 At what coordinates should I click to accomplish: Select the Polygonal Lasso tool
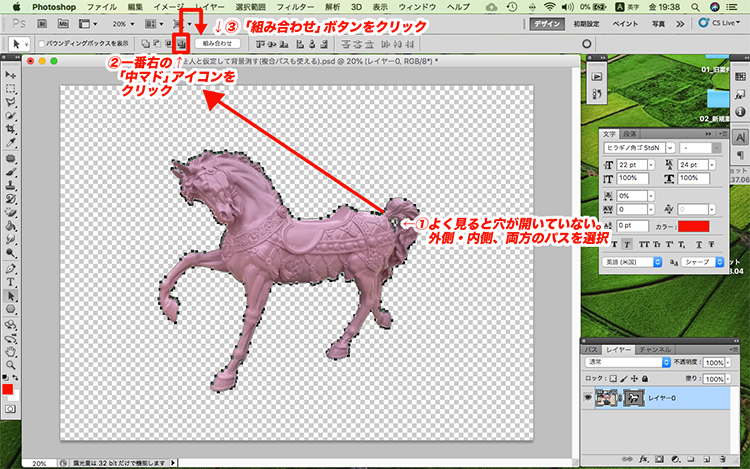(x=10, y=102)
